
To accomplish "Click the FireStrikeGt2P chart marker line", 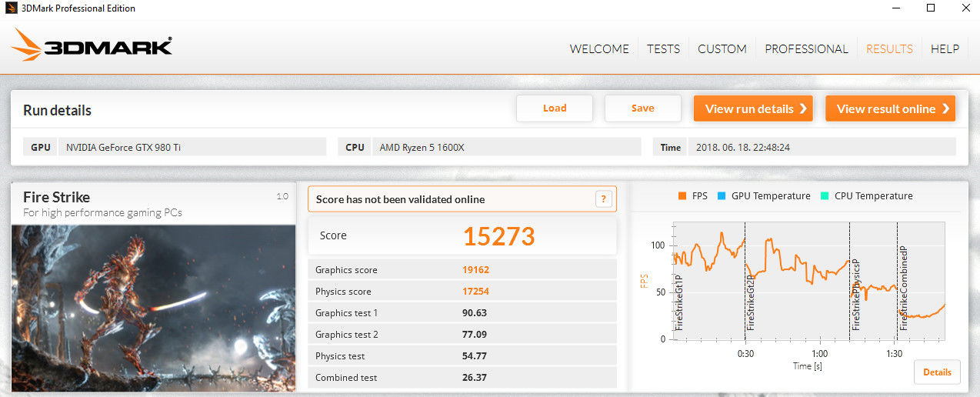I will [745, 281].
